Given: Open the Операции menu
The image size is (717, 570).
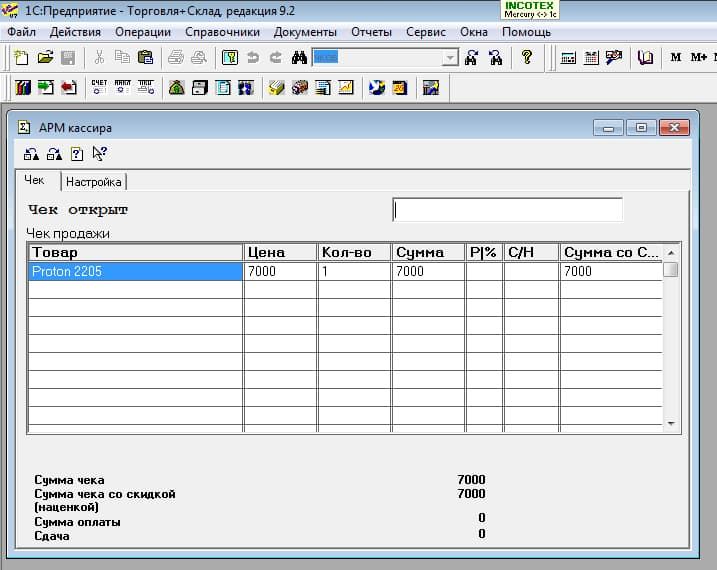Looking at the screenshot, I should [x=143, y=32].
